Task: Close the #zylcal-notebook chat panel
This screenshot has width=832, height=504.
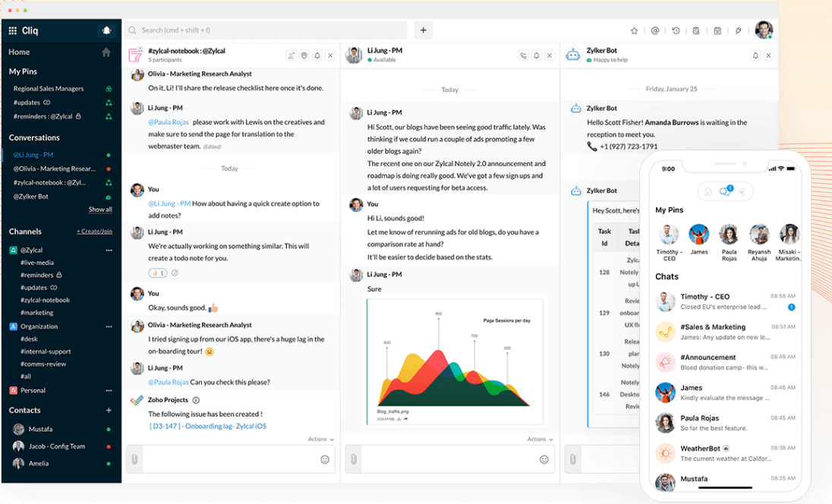Action: click(x=330, y=55)
